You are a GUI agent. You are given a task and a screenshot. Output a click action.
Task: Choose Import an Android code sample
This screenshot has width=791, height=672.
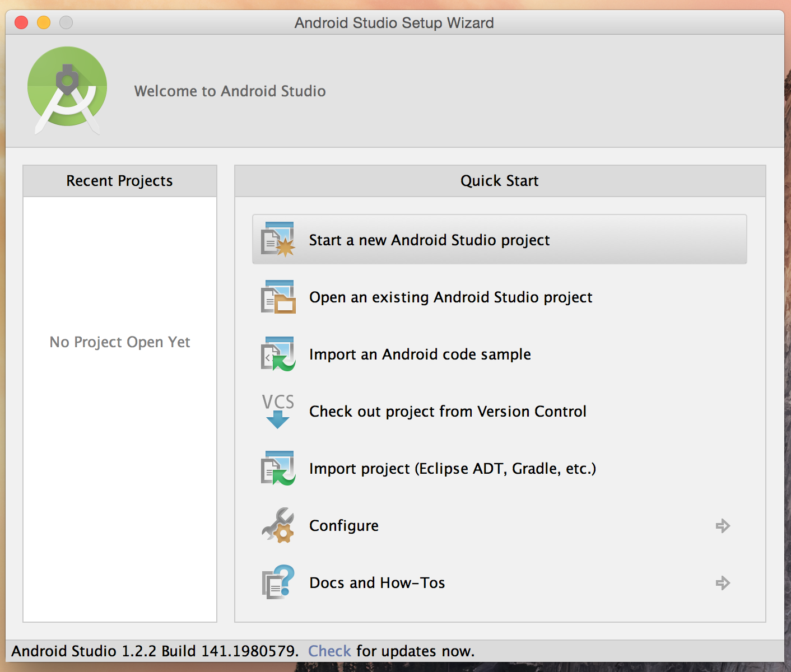tap(500, 354)
